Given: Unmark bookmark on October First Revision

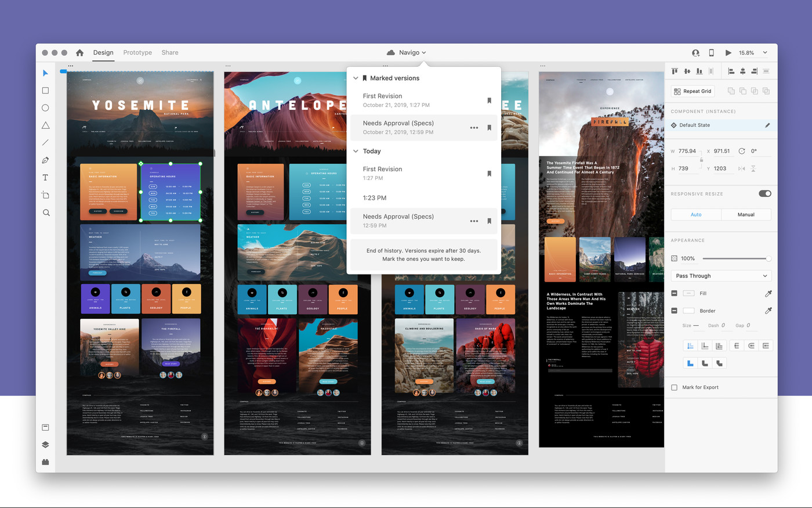Looking at the screenshot, I should click(x=489, y=100).
